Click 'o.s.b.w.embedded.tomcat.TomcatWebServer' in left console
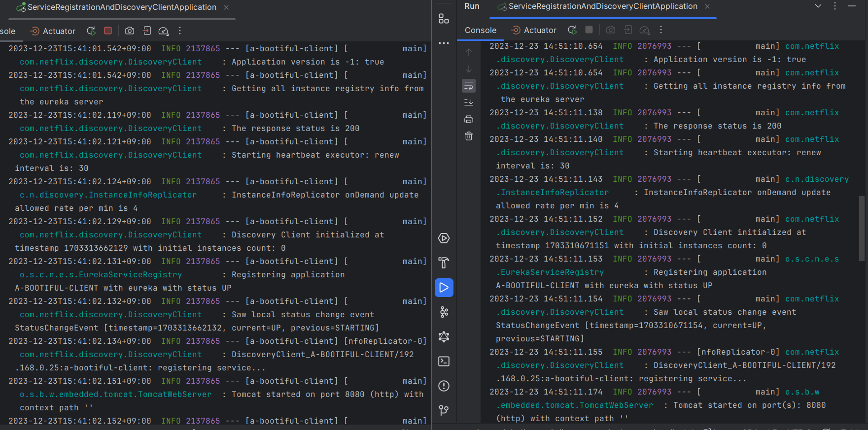This screenshot has width=868, height=430. 115,395
